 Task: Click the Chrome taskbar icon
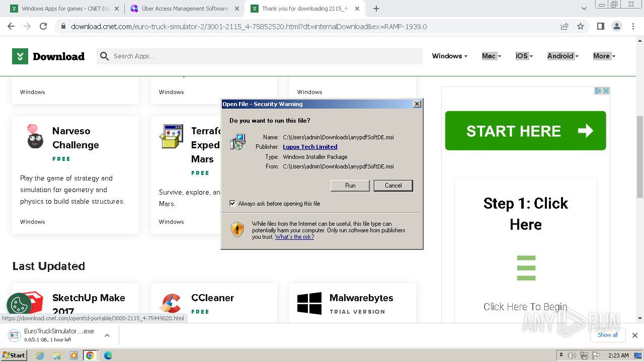[90, 355]
